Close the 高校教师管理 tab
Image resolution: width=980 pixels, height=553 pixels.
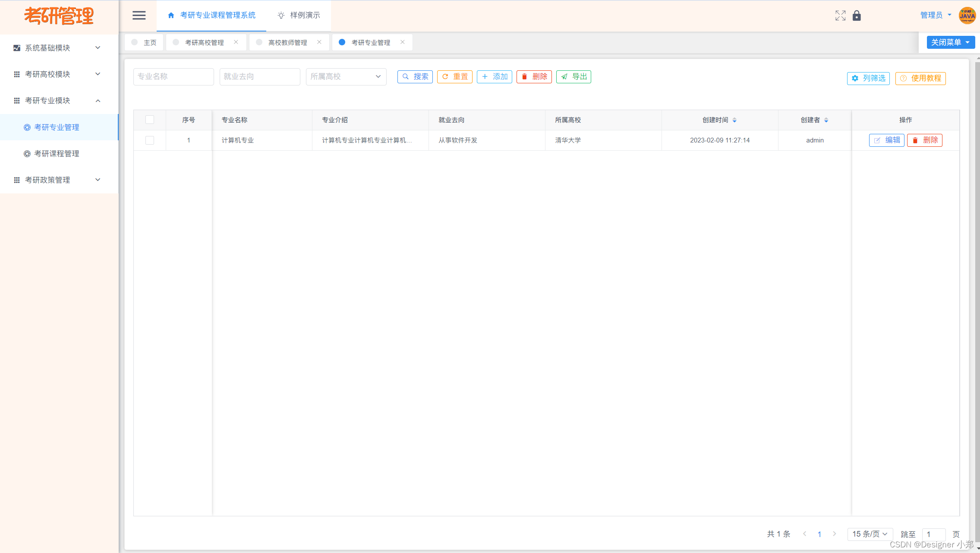(319, 42)
